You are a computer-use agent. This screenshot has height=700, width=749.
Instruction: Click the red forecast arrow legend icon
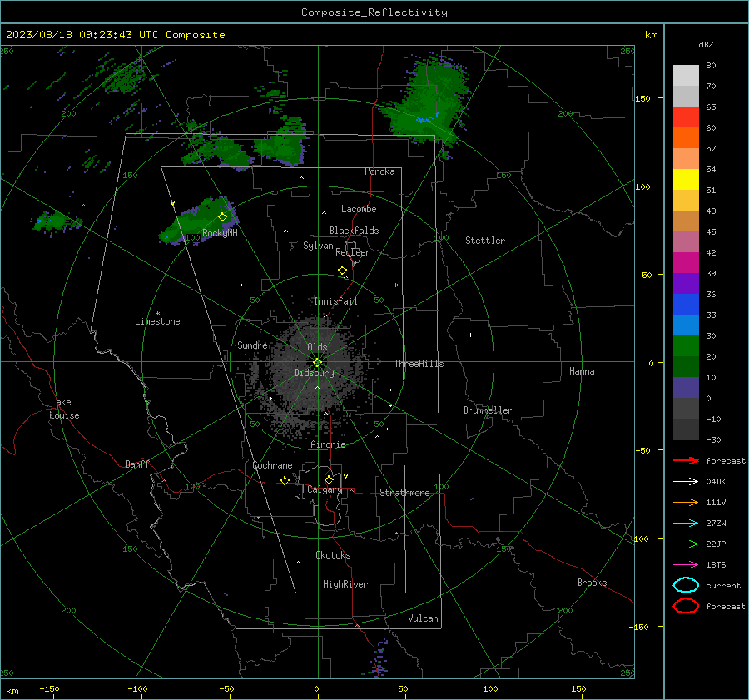pos(686,460)
